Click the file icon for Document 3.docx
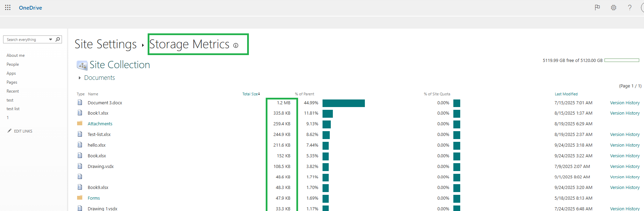 coord(80,103)
